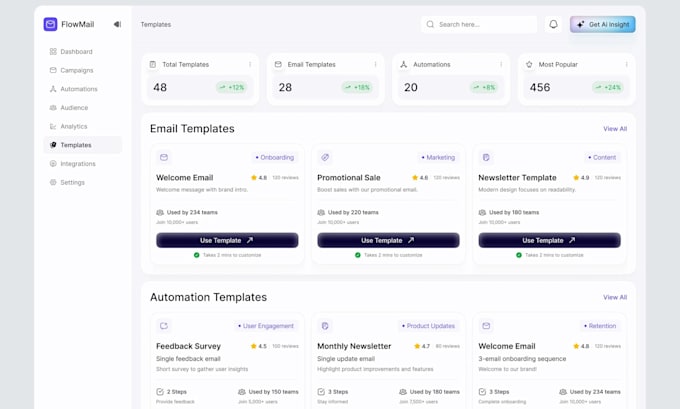The width and height of the screenshot is (680, 409).
Task: Focus the Search here field
Action: [479, 24]
